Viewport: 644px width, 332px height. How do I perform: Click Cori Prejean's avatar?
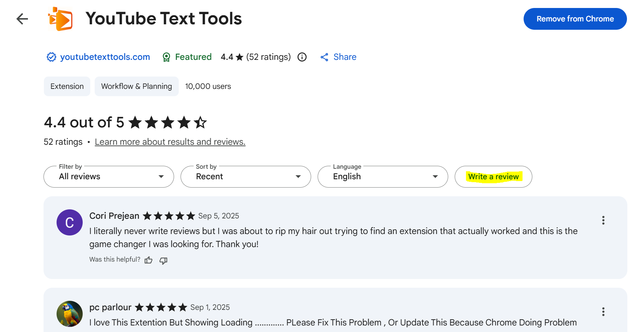69,222
